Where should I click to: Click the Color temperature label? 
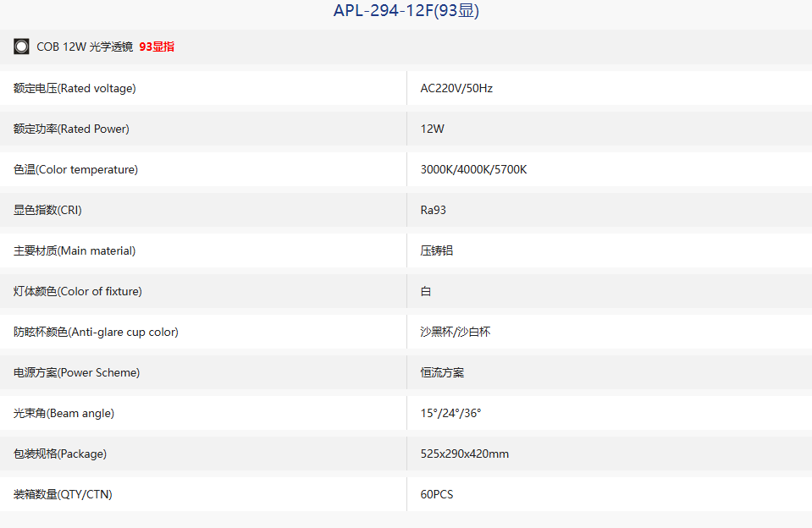[75, 169]
